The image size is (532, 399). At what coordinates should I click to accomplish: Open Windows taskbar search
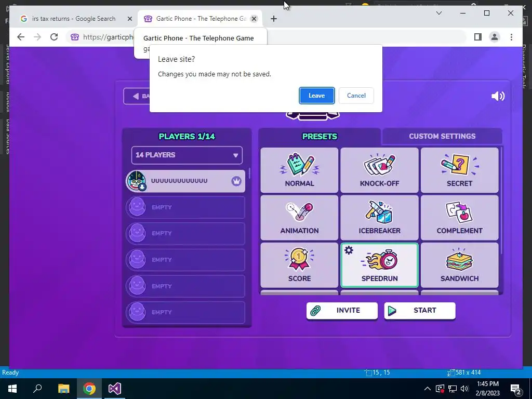tap(37, 389)
